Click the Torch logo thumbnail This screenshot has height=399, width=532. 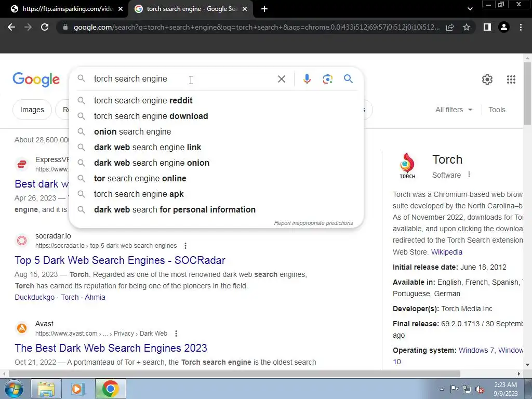point(407,166)
